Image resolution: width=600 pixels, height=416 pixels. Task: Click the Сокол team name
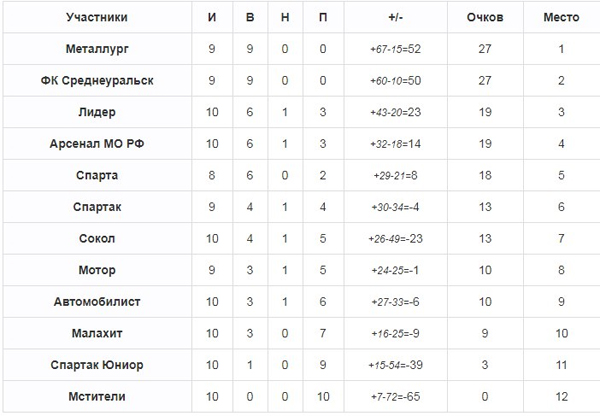click(x=97, y=238)
